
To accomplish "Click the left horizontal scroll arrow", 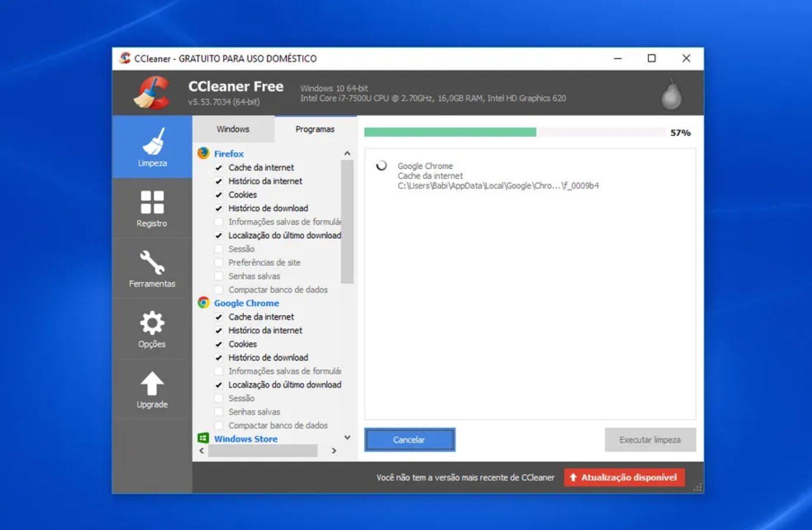I will pyautogui.click(x=202, y=451).
